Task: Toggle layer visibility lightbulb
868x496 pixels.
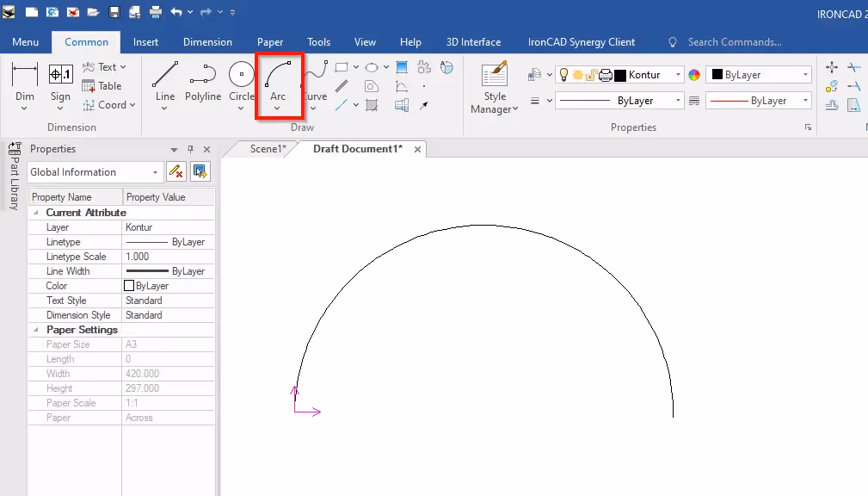Action: 563,75
